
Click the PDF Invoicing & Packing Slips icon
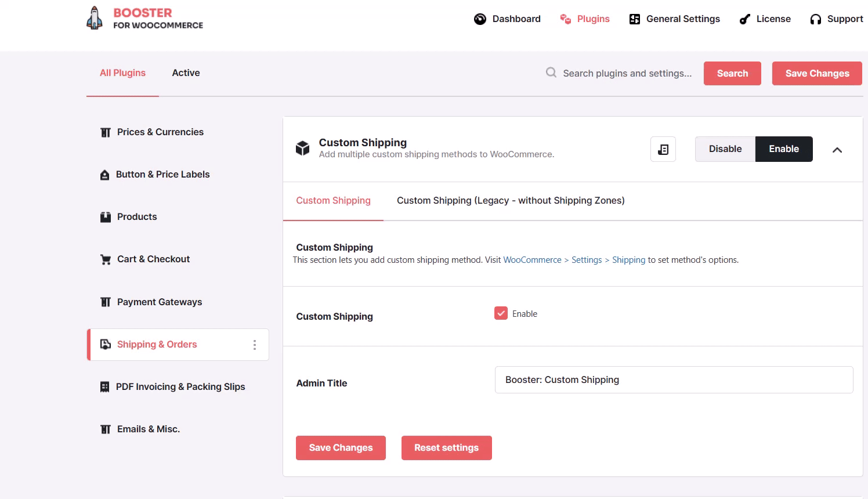point(104,387)
